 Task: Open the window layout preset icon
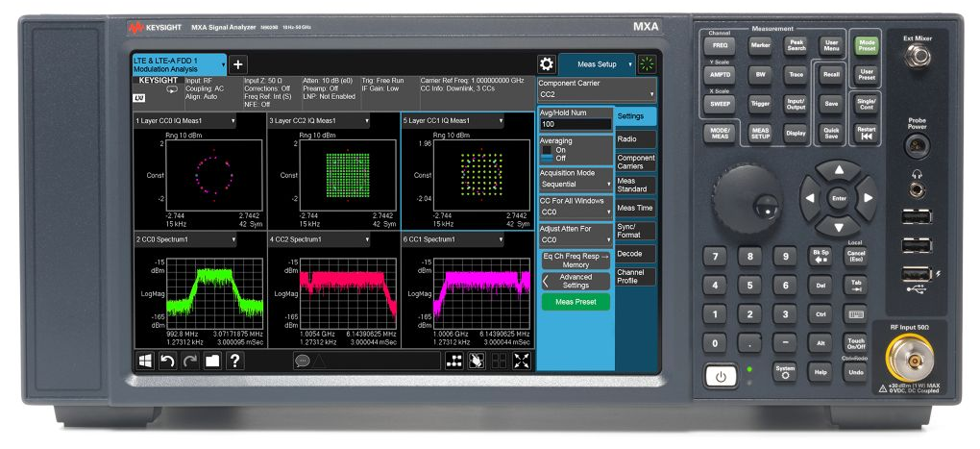click(x=454, y=361)
